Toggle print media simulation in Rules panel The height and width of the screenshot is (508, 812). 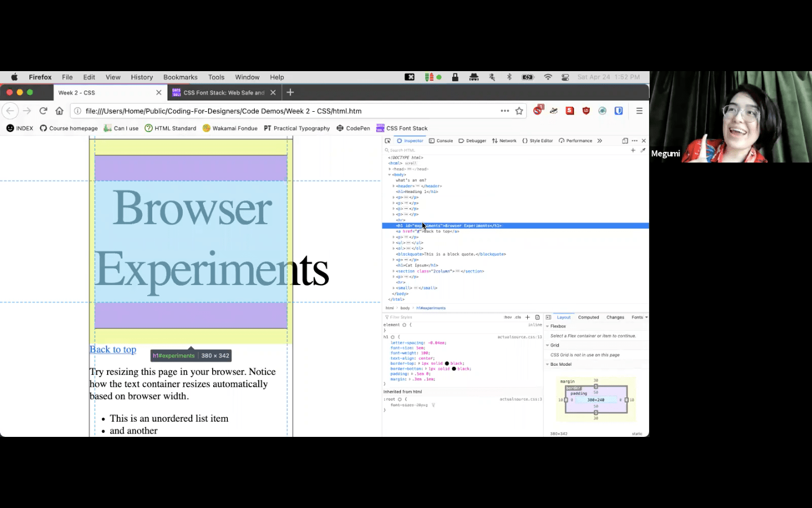coord(537,317)
